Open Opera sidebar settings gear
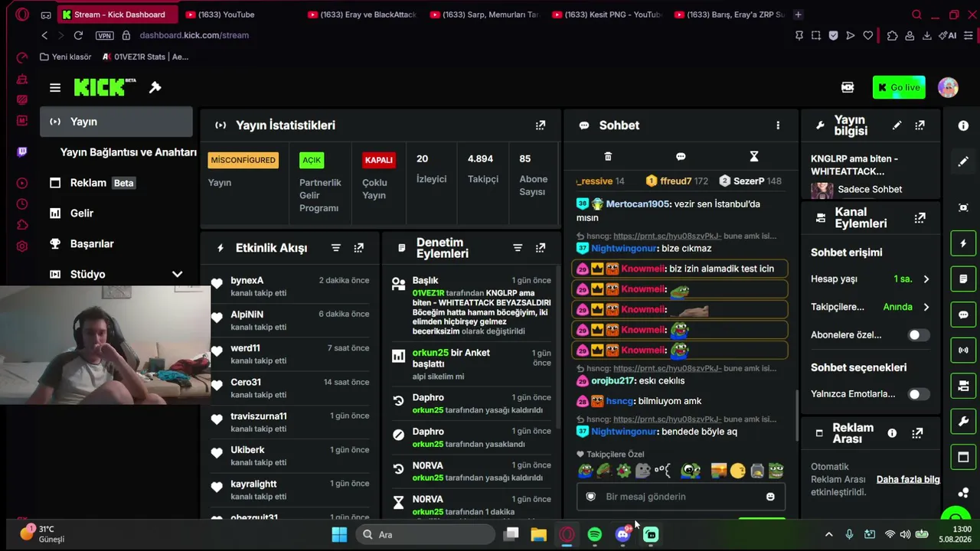Viewport: 980px width, 551px height. 22,246
